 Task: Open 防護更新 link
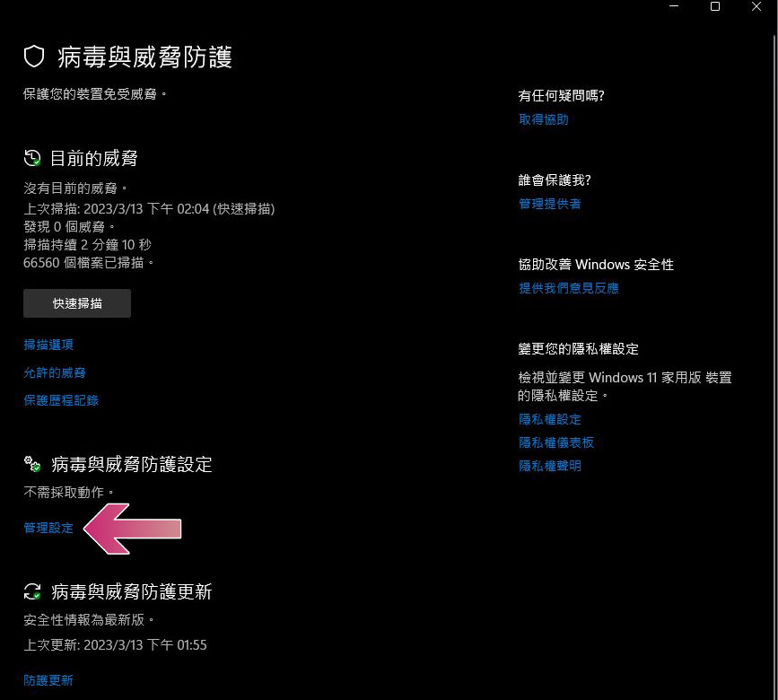(x=48, y=680)
